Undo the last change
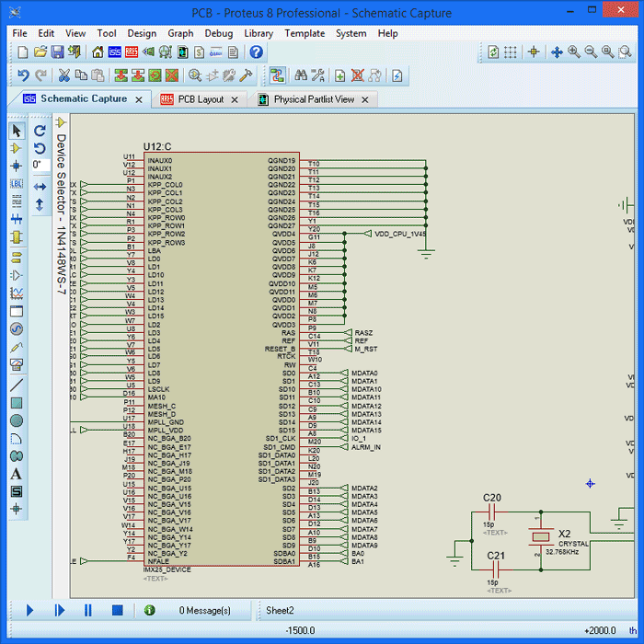 [23, 75]
